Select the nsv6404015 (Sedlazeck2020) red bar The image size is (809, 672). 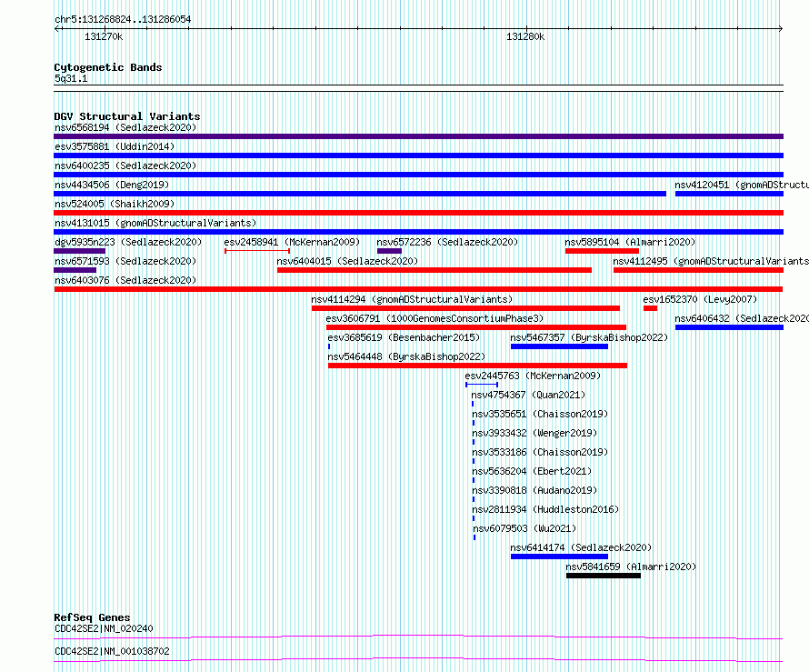coord(434,270)
